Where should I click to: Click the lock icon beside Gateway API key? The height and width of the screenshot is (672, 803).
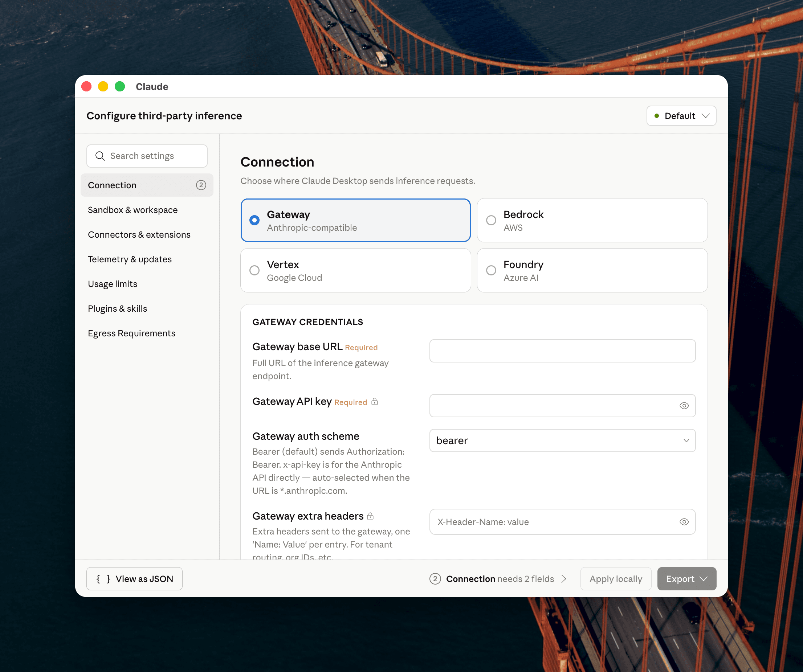[375, 402]
